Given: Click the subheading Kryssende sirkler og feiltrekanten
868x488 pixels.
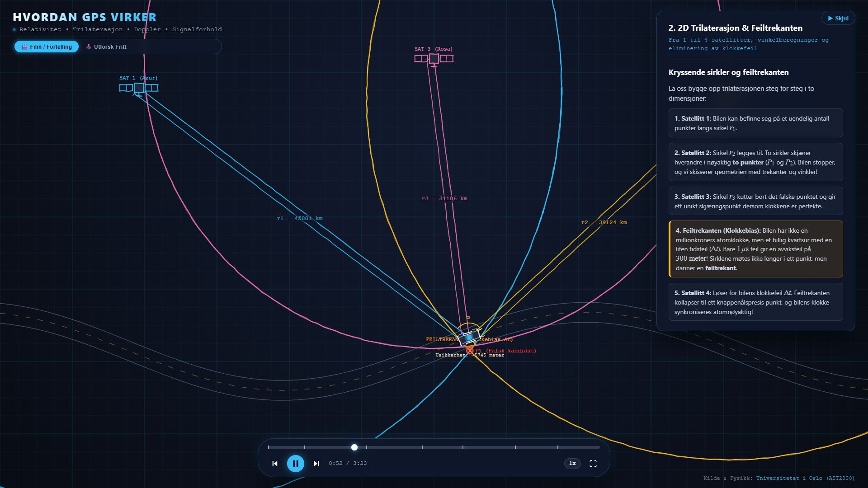Looking at the screenshot, I should coord(728,72).
